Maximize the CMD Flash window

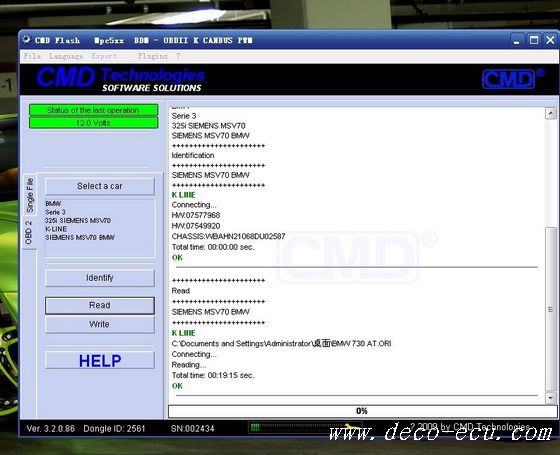534,40
